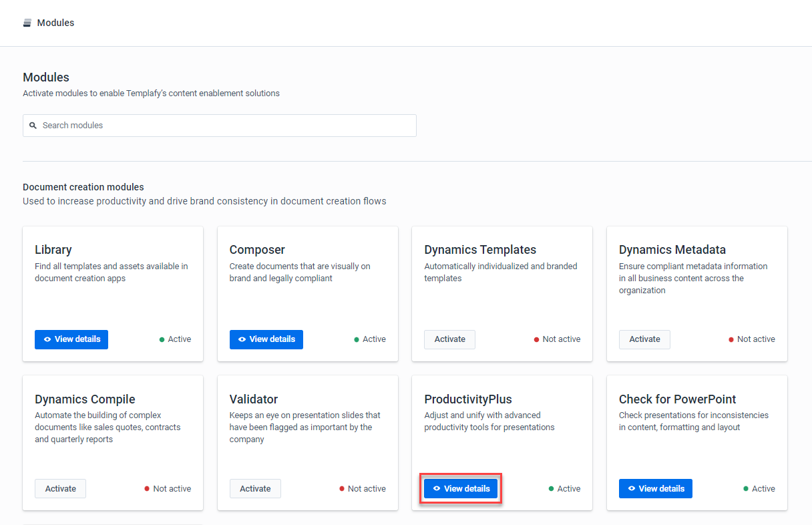
Task: Click eye icon on Library button
Action: click(47, 339)
